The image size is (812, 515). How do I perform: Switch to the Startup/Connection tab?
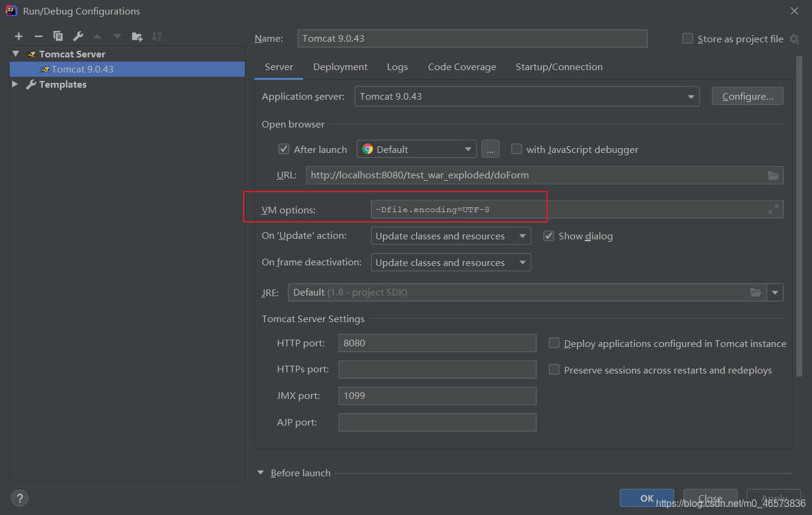click(x=559, y=67)
